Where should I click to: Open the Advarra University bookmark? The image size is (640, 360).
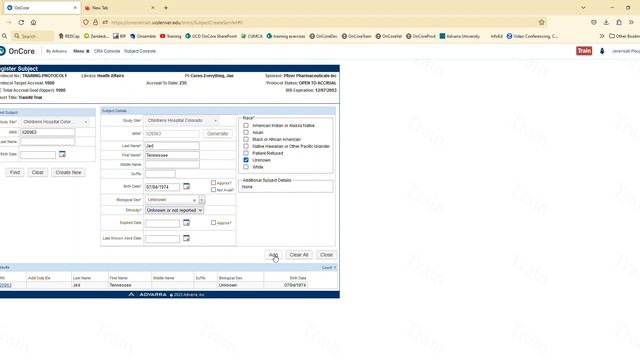pos(460,36)
